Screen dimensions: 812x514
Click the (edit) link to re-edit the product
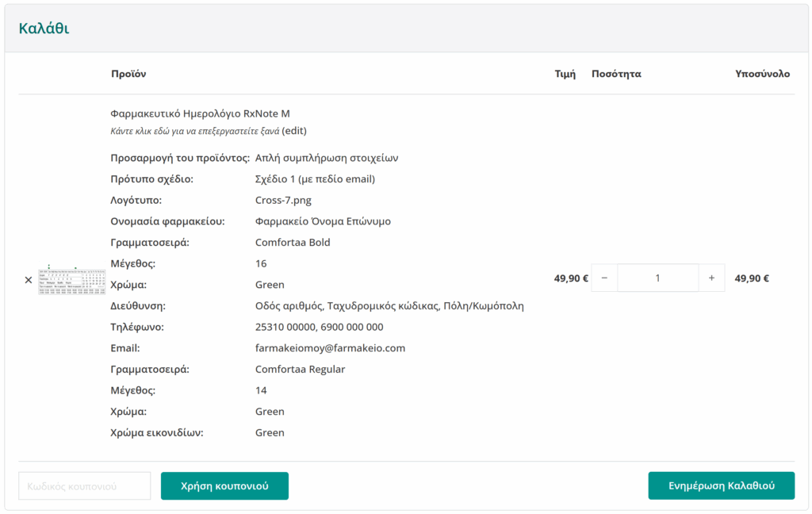click(294, 131)
